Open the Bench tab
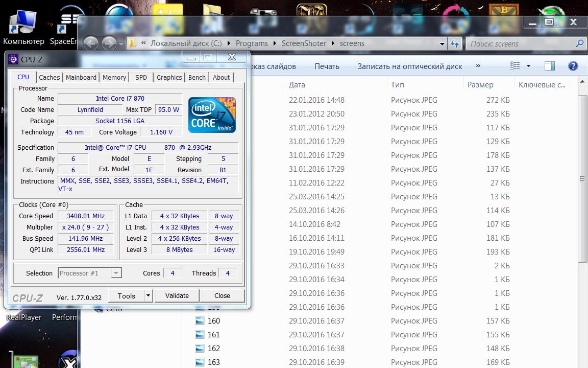The width and height of the screenshot is (588, 368). (x=197, y=77)
